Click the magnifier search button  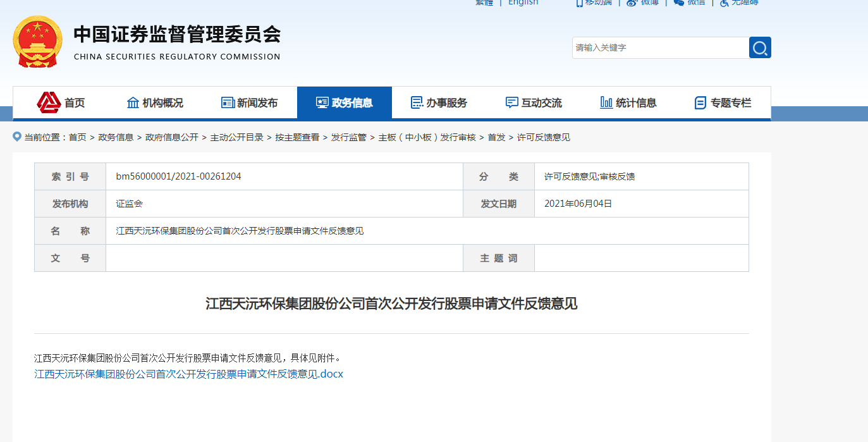point(760,47)
